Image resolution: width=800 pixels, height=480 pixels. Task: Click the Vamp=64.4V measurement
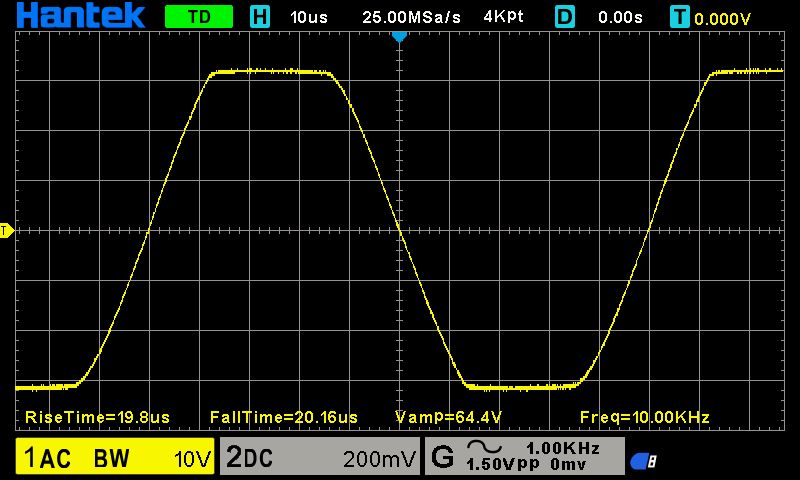coord(449,417)
